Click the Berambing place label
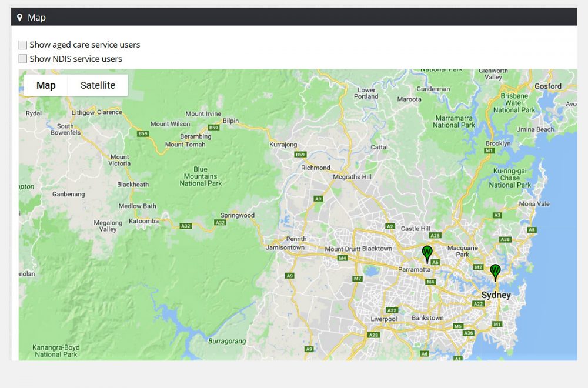The height and width of the screenshot is (388, 588). 196,136
